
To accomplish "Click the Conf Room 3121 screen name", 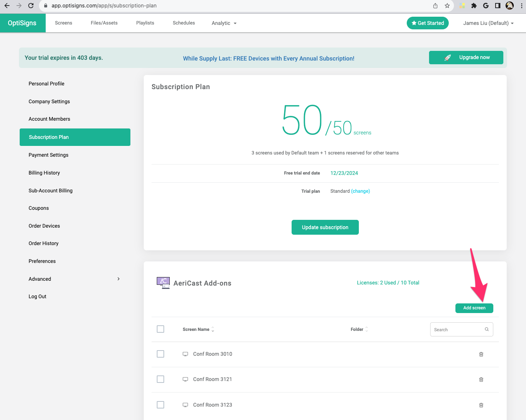I will 212,379.
